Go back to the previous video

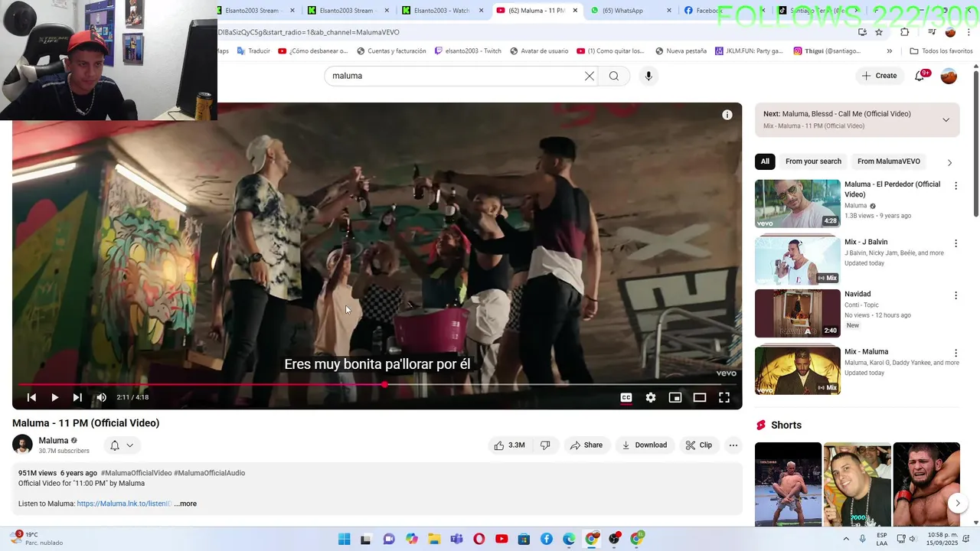pos(31,397)
